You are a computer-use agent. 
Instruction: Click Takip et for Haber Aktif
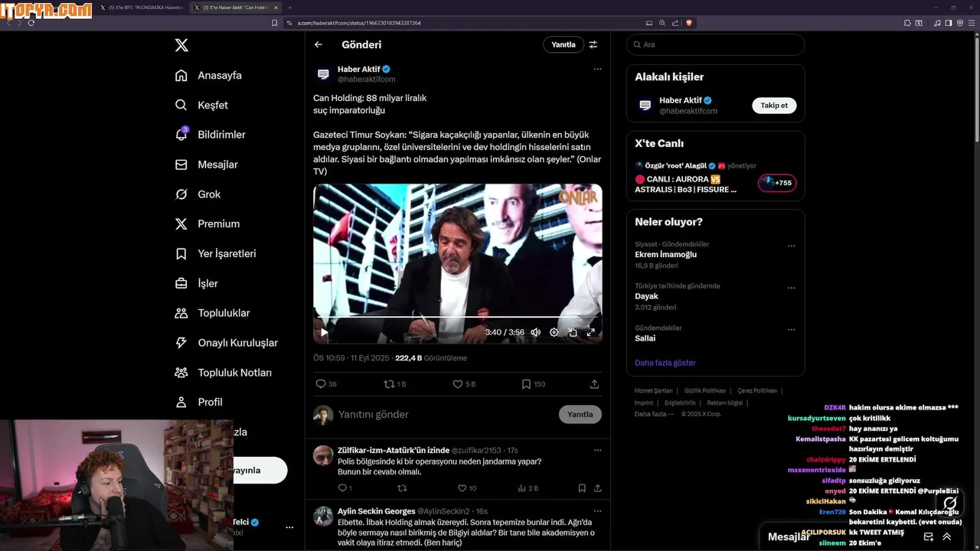(774, 106)
